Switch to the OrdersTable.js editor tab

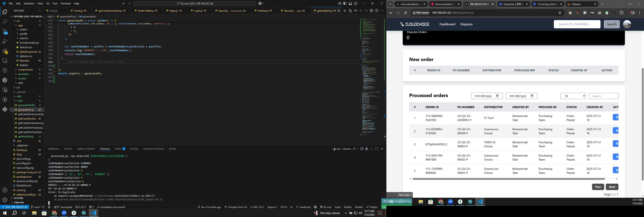tap(147, 11)
